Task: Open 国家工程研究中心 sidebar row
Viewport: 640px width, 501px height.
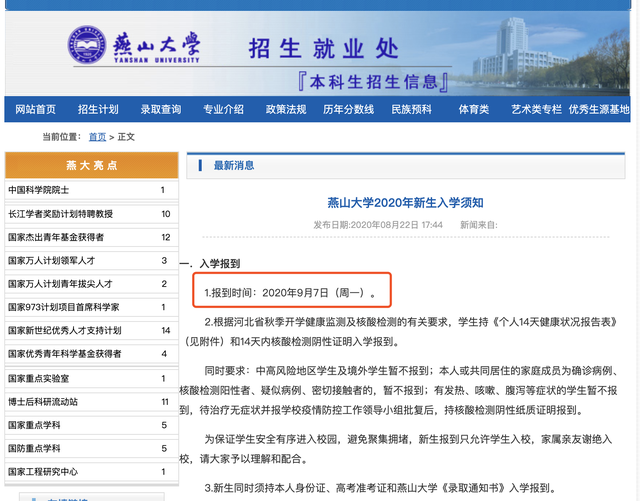Action: pos(92,472)
